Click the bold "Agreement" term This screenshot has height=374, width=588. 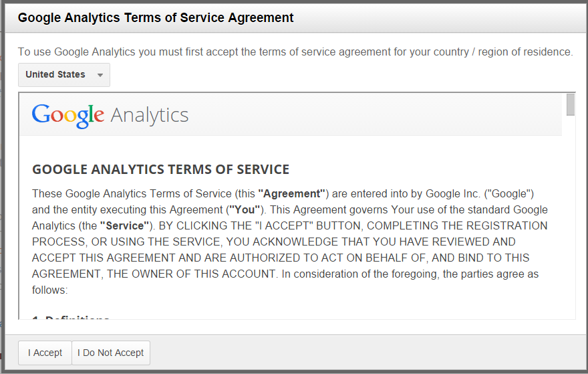[x=291, y=194]
